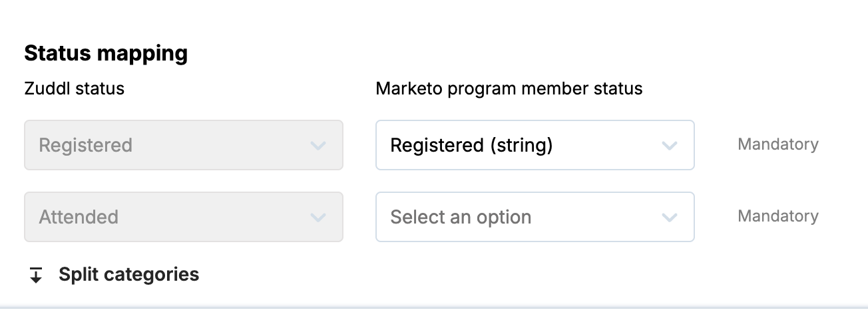Click the Zuddl status column label
Image resolution: width=868 pixels, height=314 pixels.
[x=74, y=88]
